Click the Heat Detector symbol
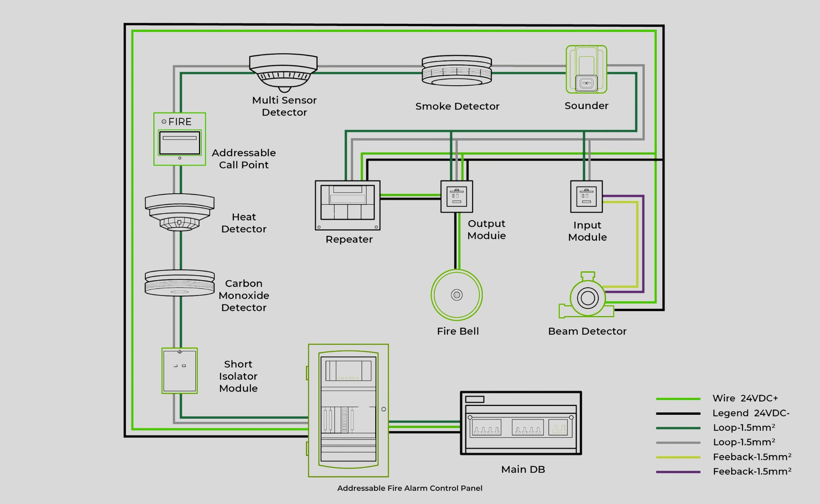The width and height of the screenshot is (820, 504). (179, 212)
